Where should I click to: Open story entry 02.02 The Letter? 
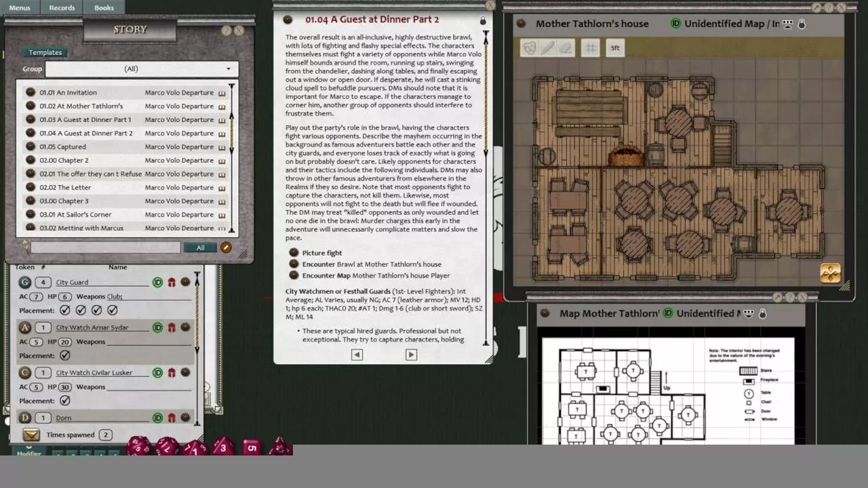coord(65,187)
